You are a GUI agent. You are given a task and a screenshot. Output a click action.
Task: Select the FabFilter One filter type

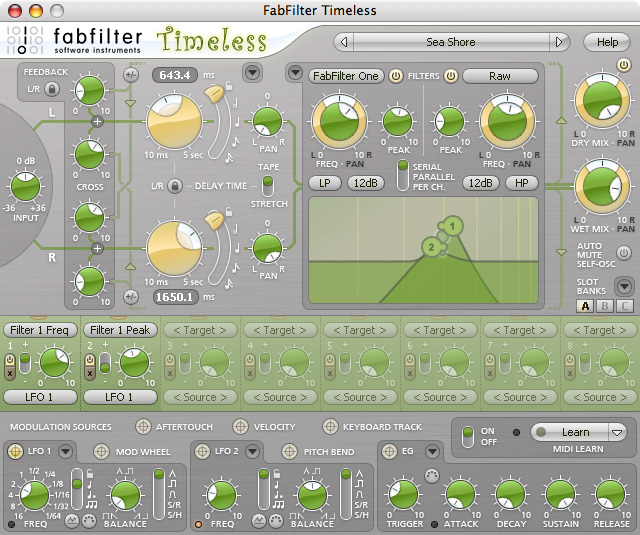click(346, 76)
